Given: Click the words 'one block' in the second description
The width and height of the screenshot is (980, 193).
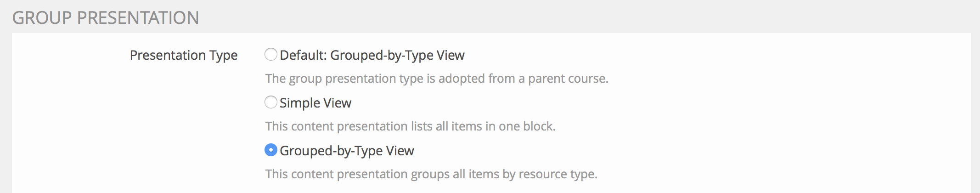Looking at the screenshot, I should (527, 126).
